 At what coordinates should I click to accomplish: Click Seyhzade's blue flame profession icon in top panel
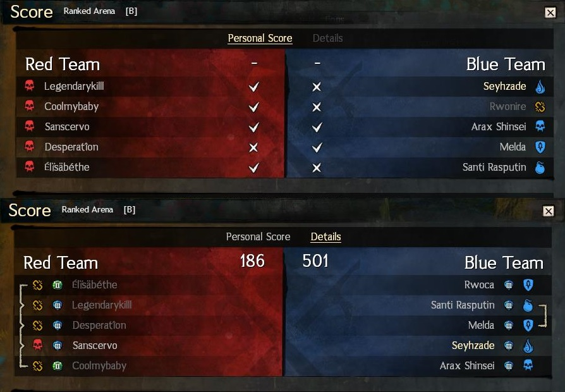point(540,87)
